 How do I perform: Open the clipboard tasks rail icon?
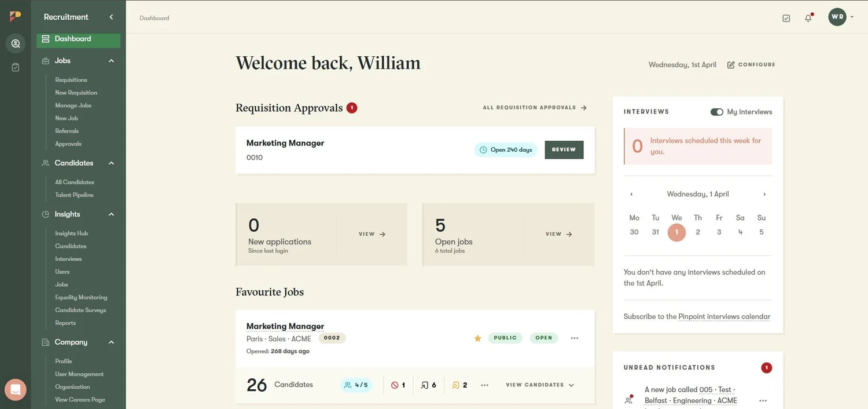pos(16,68)
